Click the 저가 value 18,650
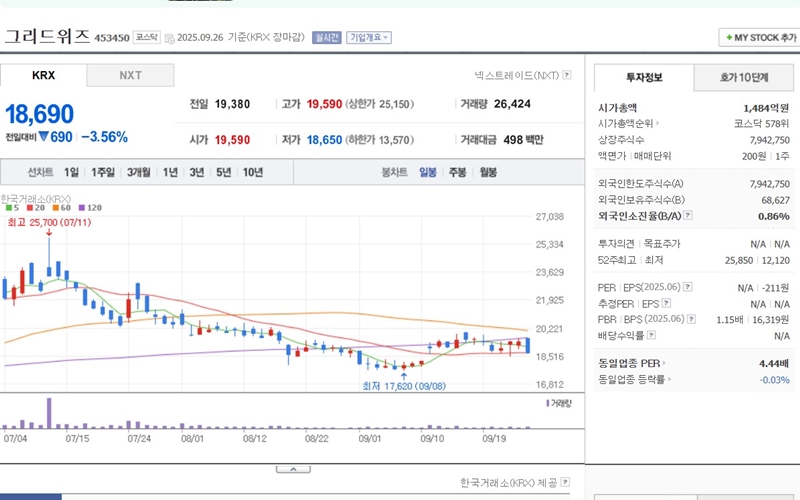 point(324,140)
